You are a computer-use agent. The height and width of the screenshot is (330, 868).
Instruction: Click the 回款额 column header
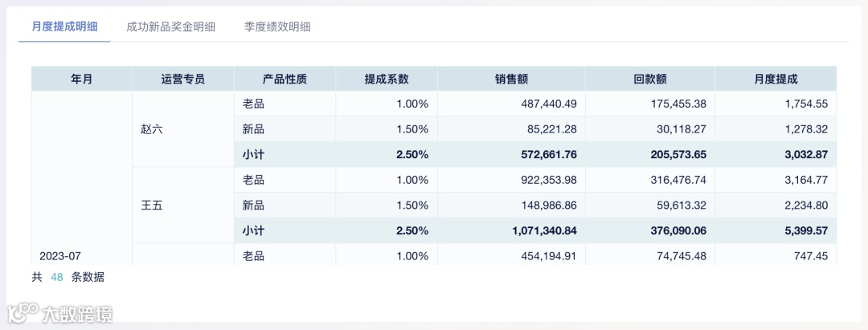pyautogui.click(x=650, y=79)
